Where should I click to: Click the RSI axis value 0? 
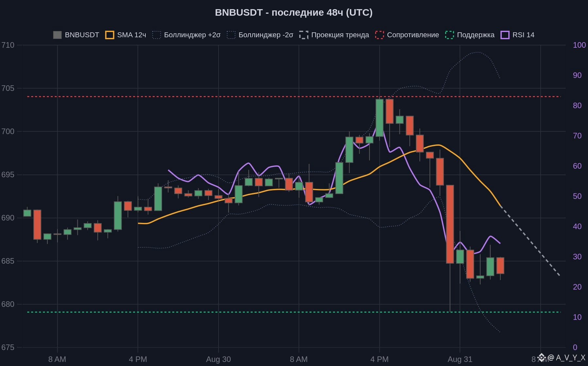[575, 347]
